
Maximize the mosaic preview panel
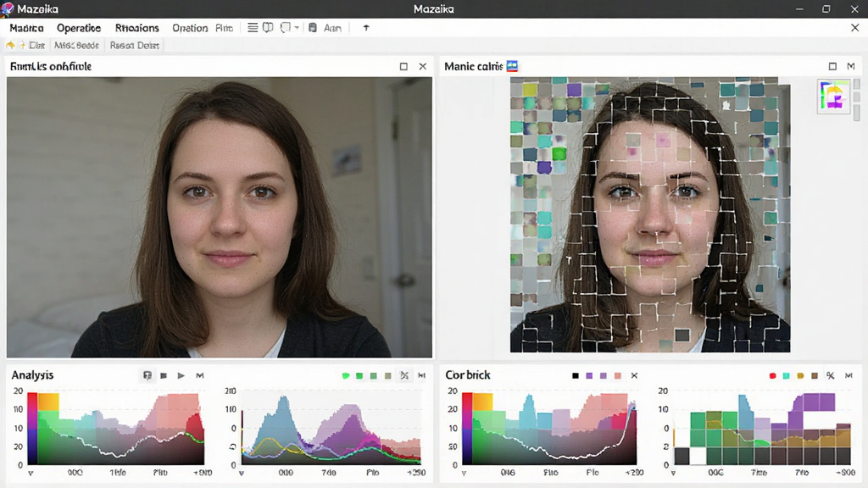[x=832, y=66]
